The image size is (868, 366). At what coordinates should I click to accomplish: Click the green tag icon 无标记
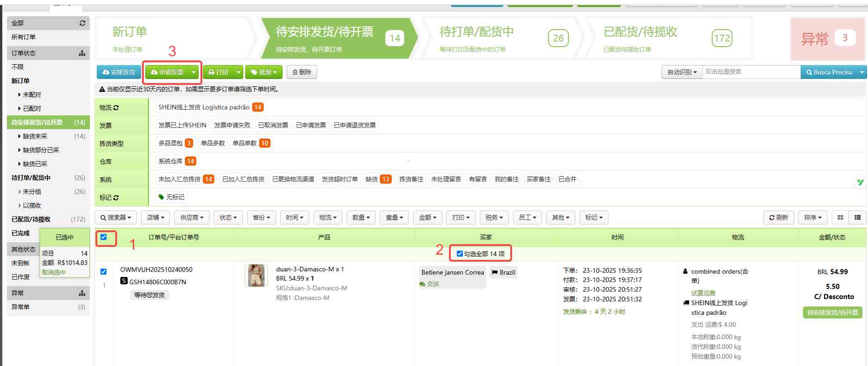[x=161, y=197]
